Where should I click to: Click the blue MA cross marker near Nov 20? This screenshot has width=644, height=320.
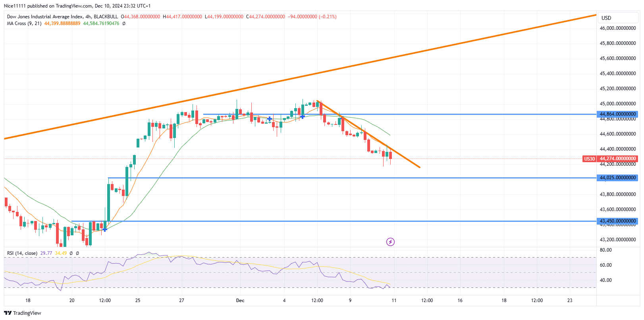click(105, 229)
